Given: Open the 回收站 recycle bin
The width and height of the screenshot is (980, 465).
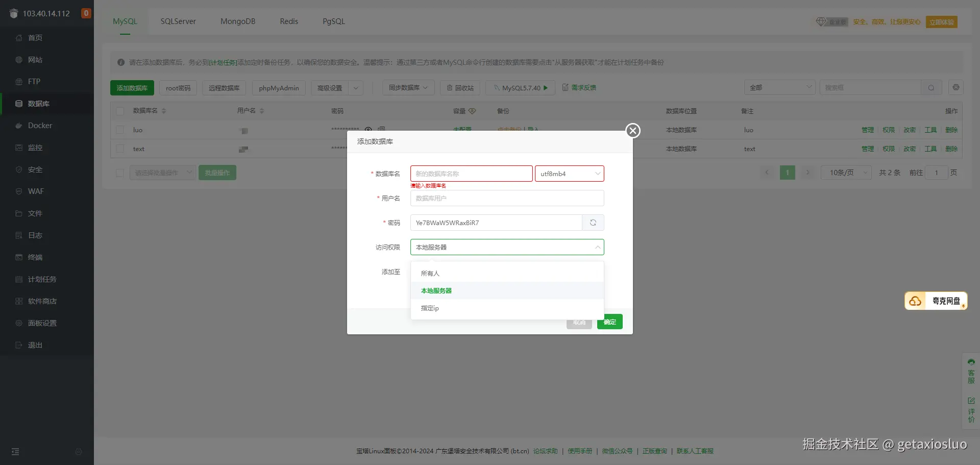Looking at the screenshot, I should click(x=460, y=88).
